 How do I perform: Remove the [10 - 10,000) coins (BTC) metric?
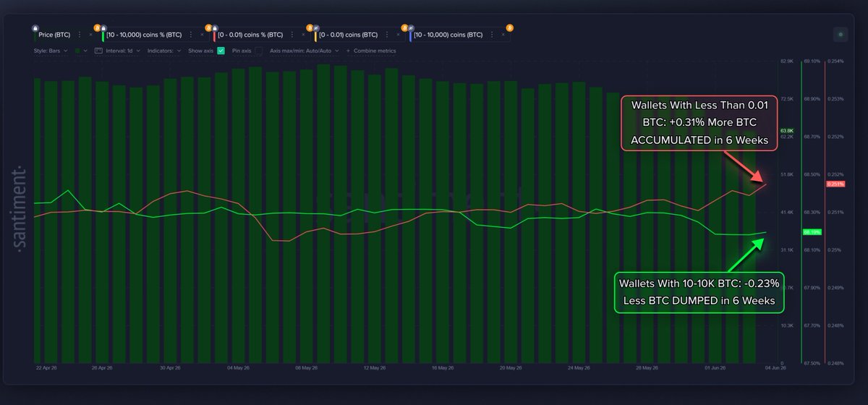click(503, 35)
